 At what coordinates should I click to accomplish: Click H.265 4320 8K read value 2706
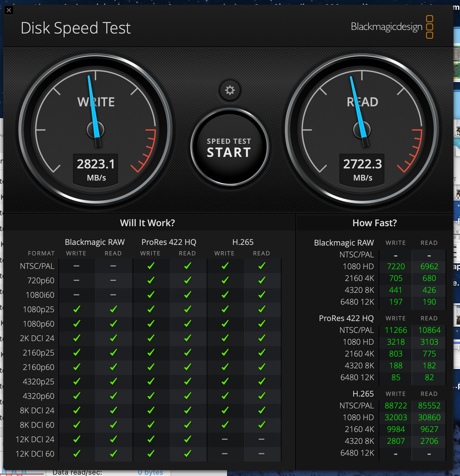click(x=429, y=441)
